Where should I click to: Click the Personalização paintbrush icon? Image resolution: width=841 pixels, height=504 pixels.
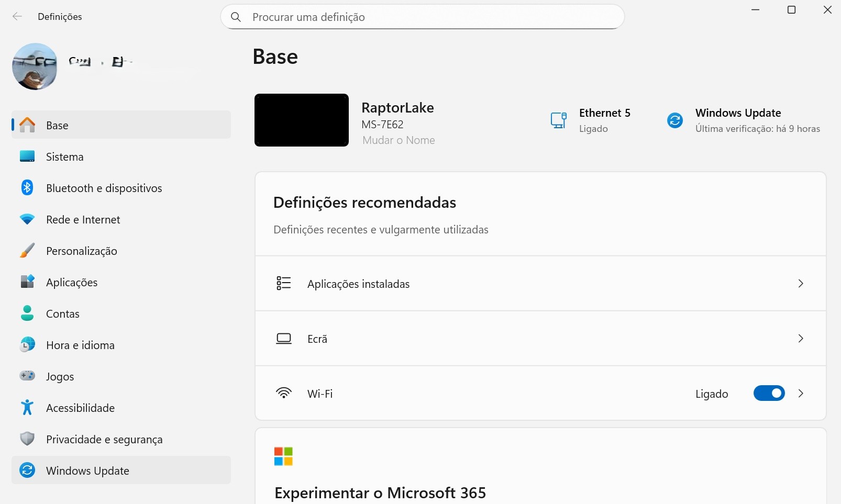27,251
